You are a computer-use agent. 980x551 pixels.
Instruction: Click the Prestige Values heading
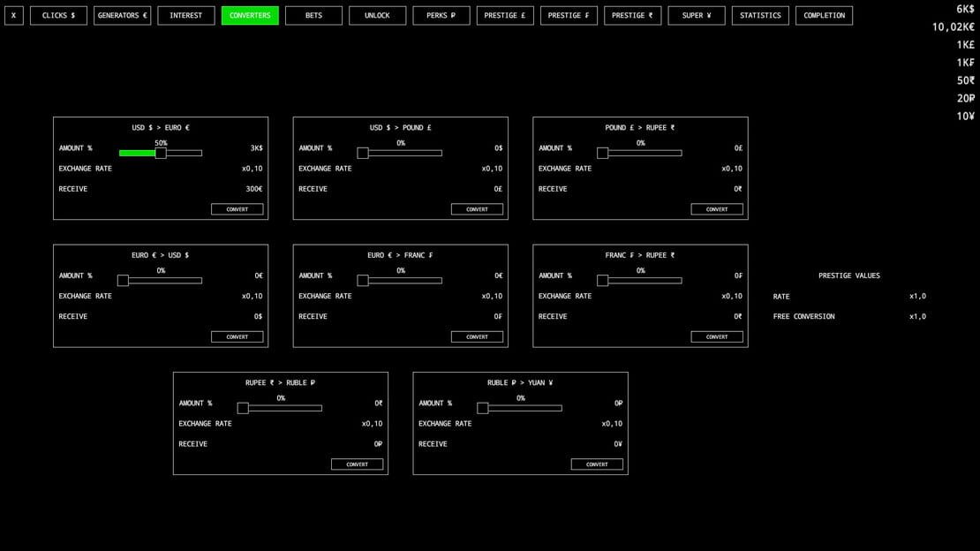[848, 275]
